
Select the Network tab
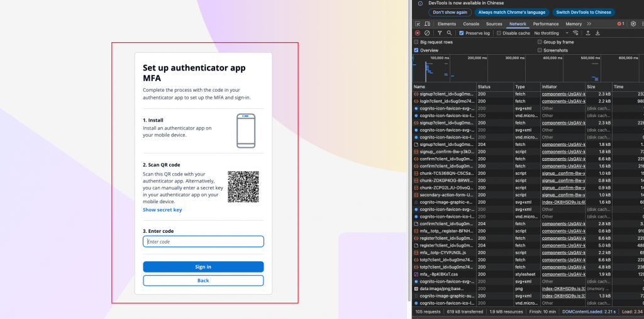pos(518,24)
